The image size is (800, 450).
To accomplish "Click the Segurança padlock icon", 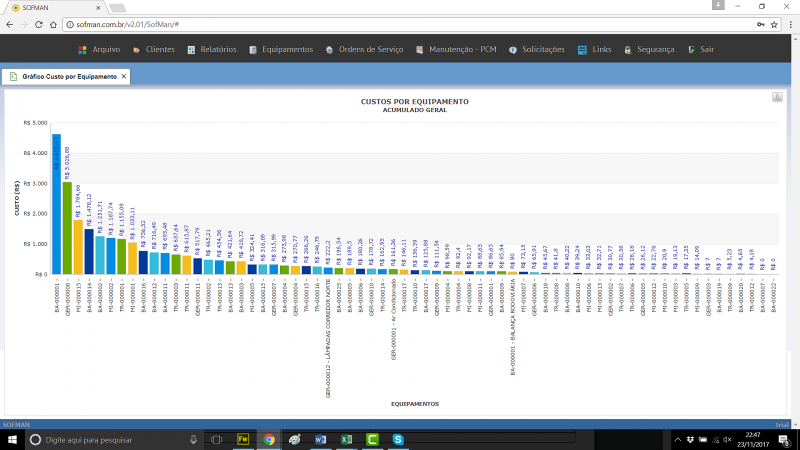I will click(627, 49).
